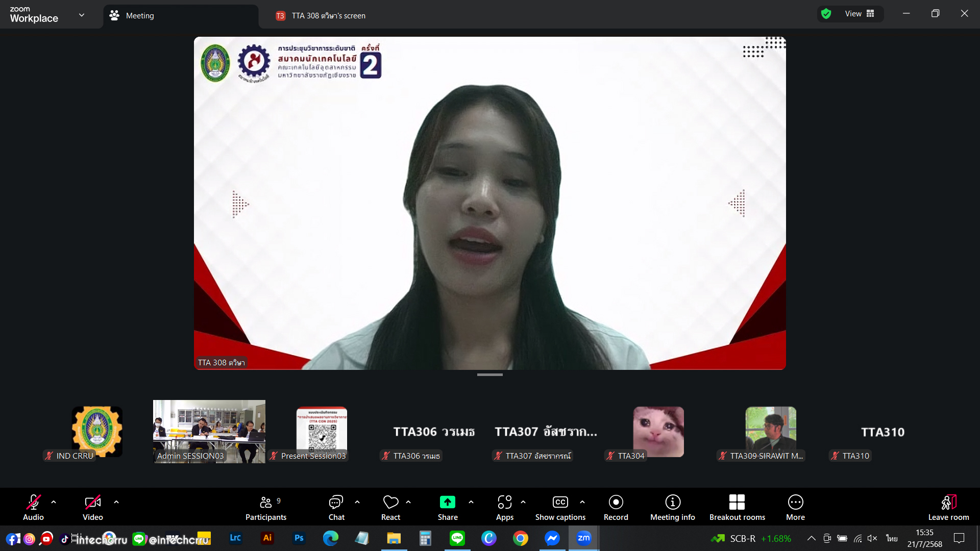The image size is (980, 551).
Task: Click the green Share screen button
Action: tap(447, 503)
